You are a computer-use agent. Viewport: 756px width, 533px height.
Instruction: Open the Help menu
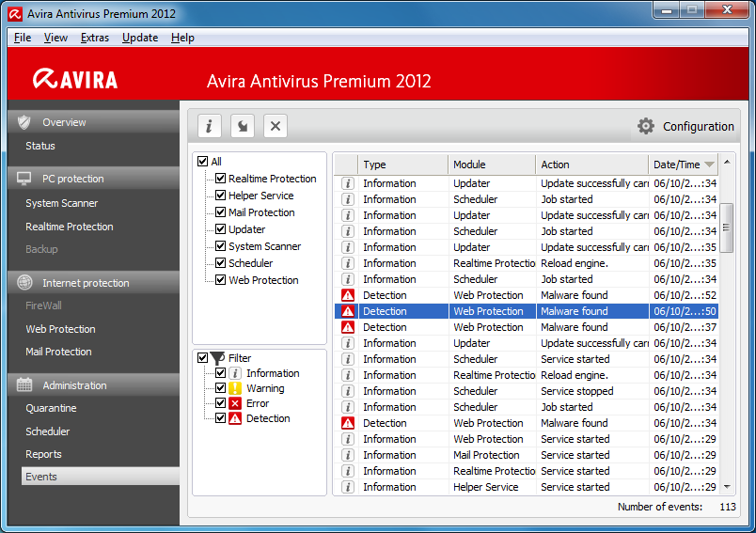click(182, 38)
